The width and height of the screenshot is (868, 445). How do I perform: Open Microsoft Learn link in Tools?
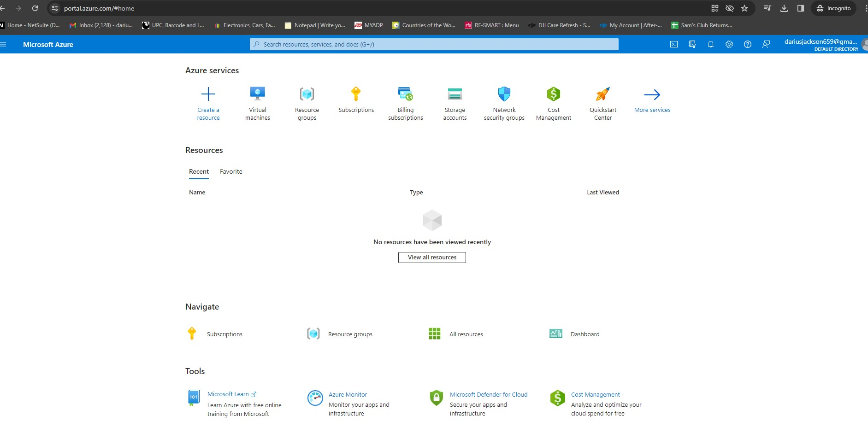[229, 394]
